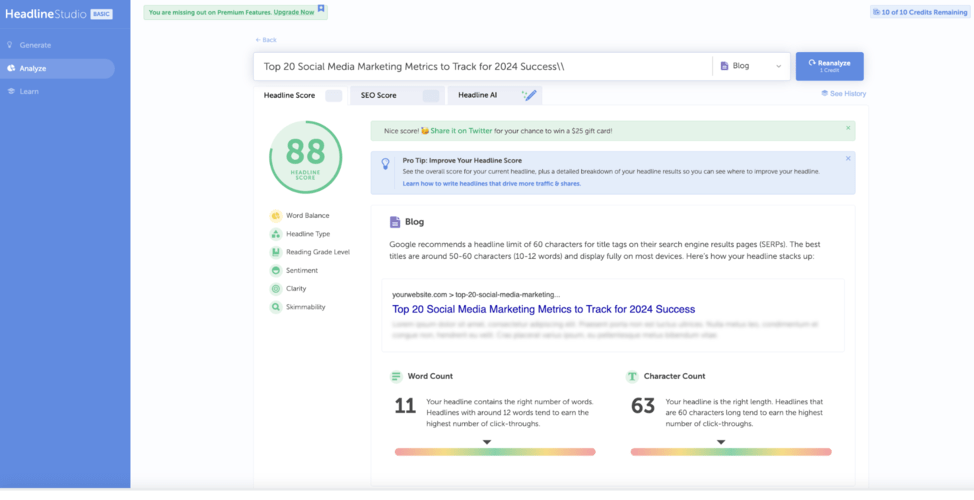Click the word count value 11
The width and height of the screenshot is (974, 500).
[405, 406]
